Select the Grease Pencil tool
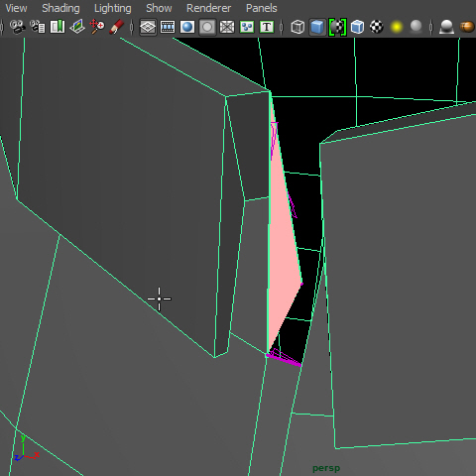This screenshot has height=476, width=476. (117, 27)
